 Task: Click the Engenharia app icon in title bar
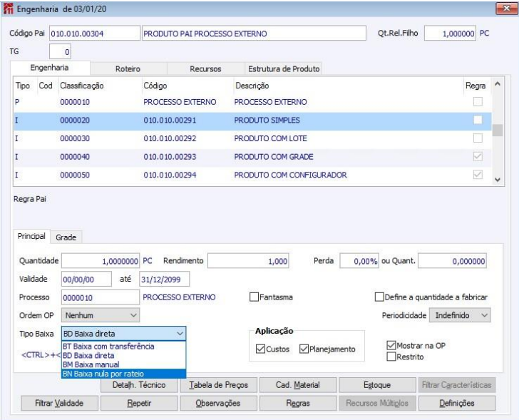click(x=9, y=8)
